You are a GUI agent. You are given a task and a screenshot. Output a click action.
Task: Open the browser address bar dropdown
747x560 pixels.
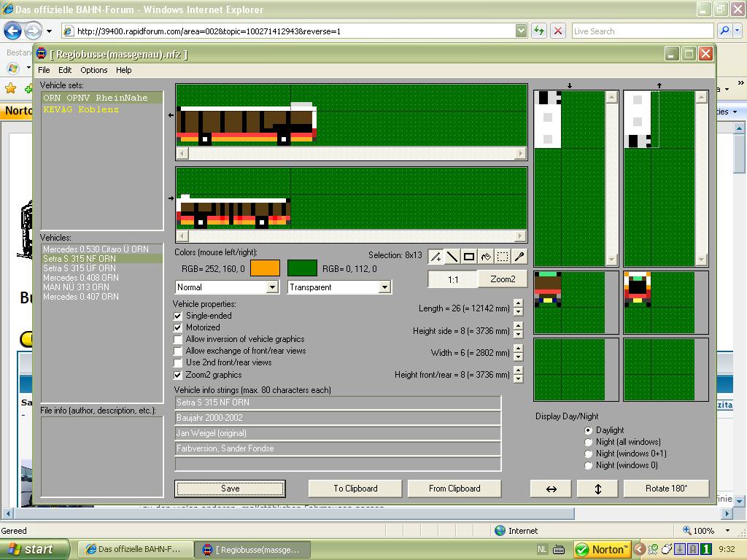521,31
